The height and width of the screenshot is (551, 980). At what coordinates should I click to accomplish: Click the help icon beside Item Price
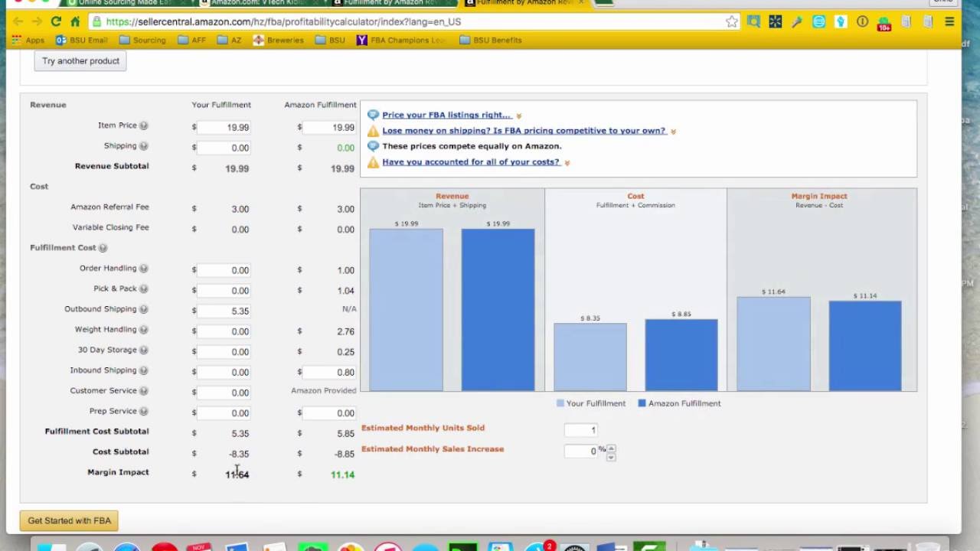point(144,126)
